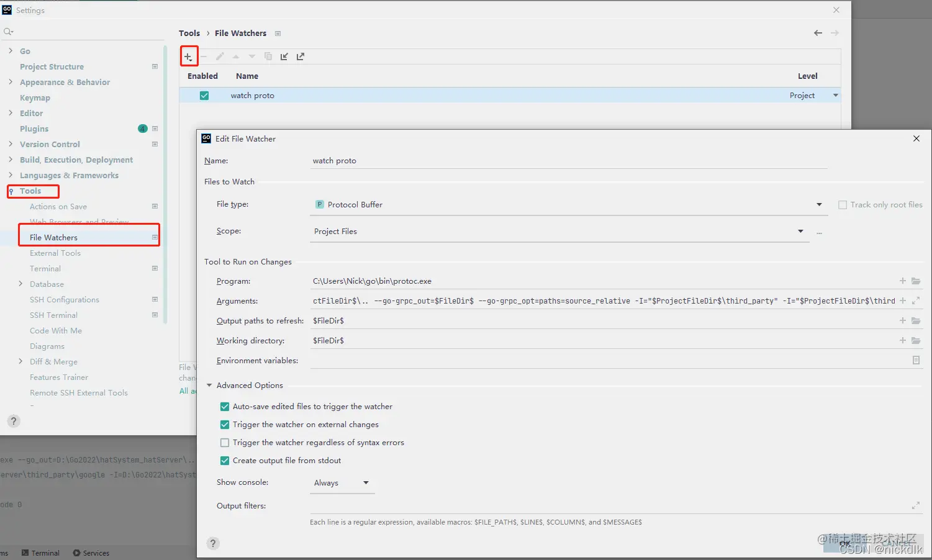Browse for Program with folder icon
The width and height of the screenshot is (932, 560).
[x=916, y=281]
